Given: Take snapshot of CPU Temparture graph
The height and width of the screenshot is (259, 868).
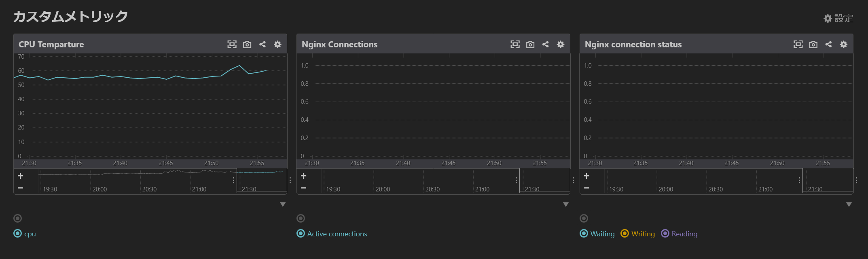Looking at the screenshot, I should click(x=247, y=45).
